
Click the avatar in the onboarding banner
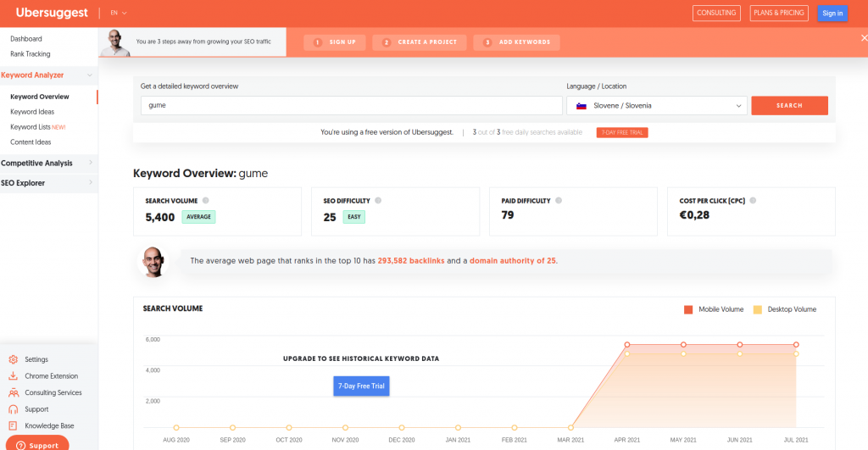[115, 42]
